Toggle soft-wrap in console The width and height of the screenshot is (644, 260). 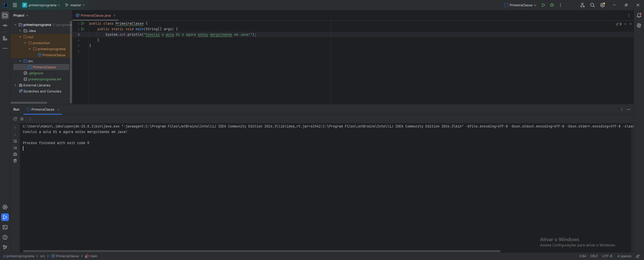tap(15, 141)
